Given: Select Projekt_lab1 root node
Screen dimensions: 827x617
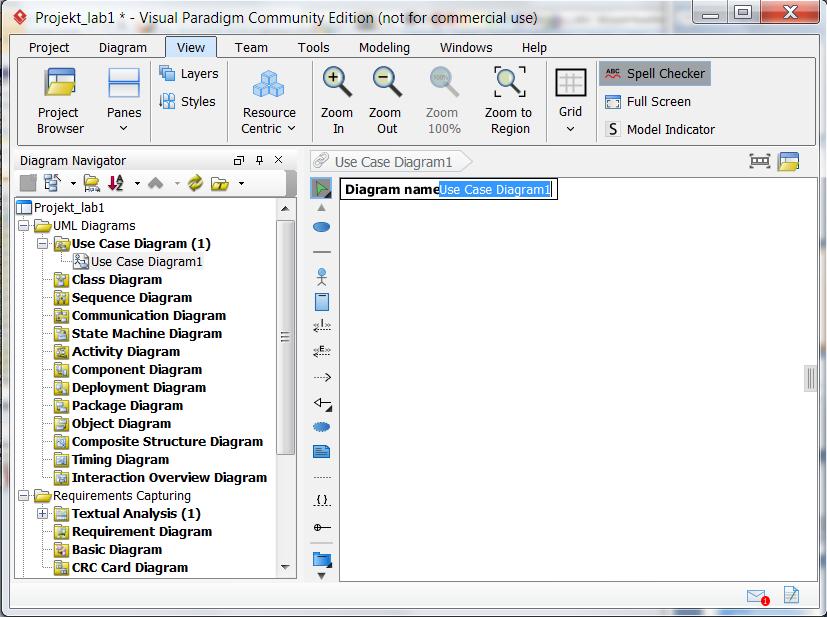Looking at the screenshot, I should coord(69,208).
